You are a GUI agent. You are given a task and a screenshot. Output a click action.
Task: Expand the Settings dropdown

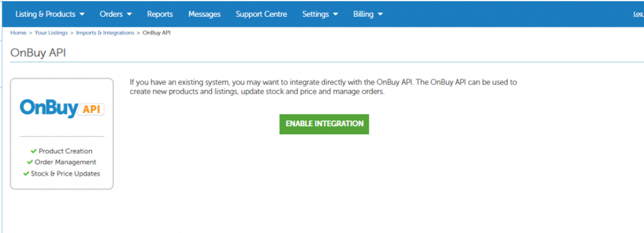tap(320, 14)
